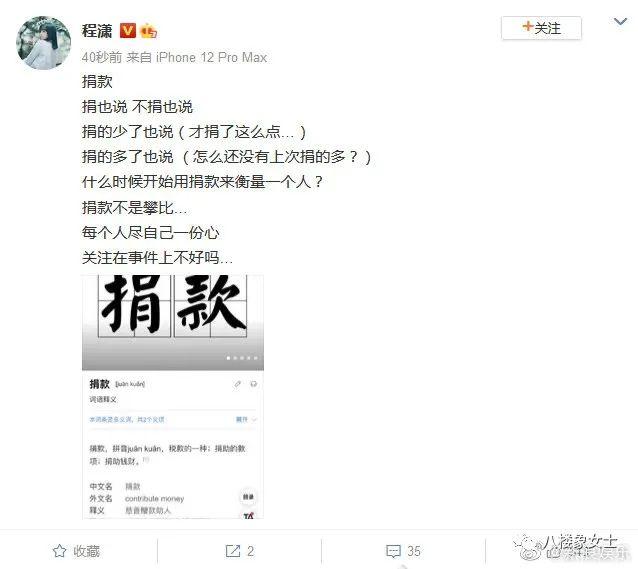Click the audio headphone icon in image
Viewport: 638px width, 569px height.
coord(253,384)
